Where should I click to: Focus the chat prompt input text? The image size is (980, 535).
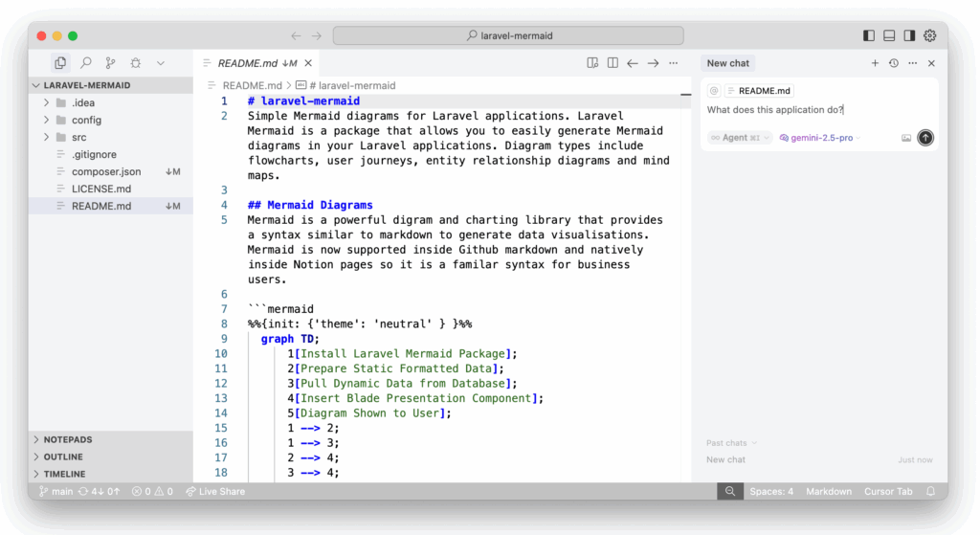pyautogui.click(x=775, y=110)
